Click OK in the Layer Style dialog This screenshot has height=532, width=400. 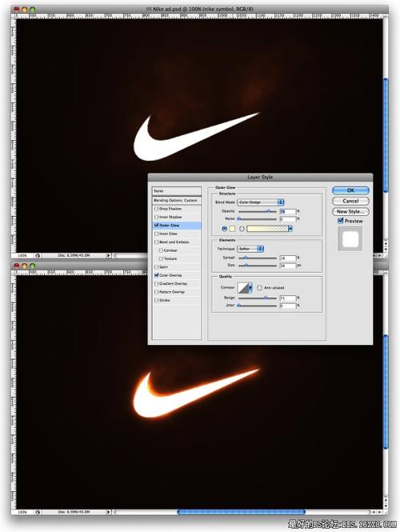(350, 190)
